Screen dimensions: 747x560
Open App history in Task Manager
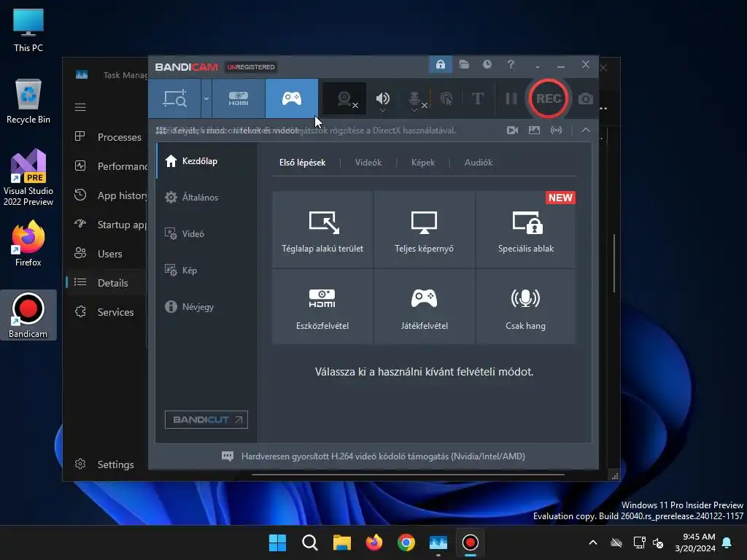(x=107, y=195)
